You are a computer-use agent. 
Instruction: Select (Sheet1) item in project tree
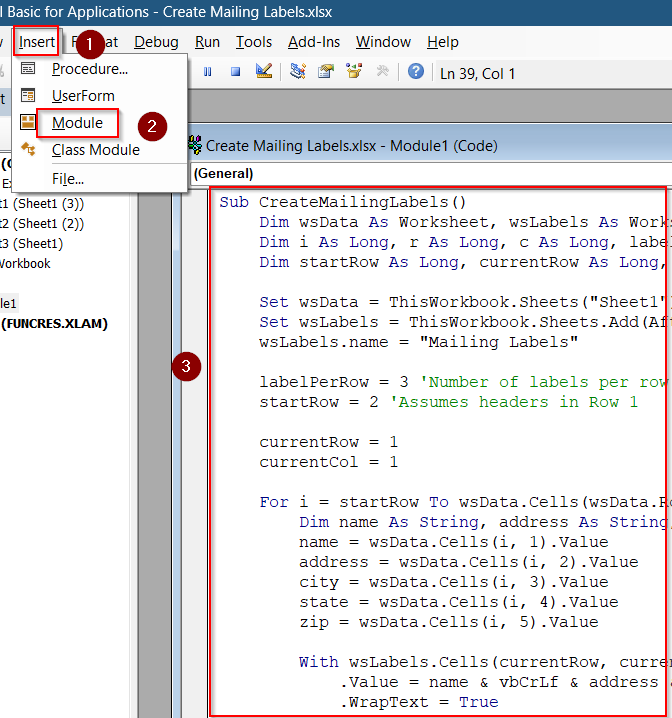click(32, 244)
